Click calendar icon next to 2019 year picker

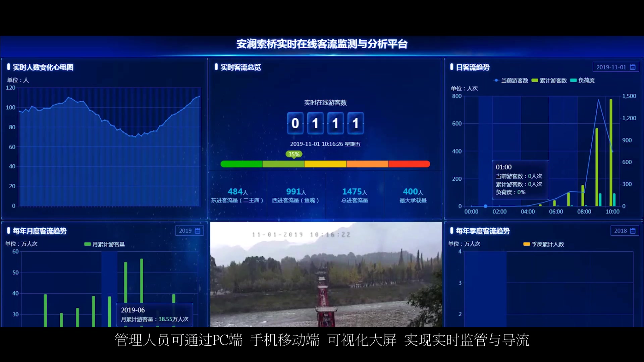[198, 231]
